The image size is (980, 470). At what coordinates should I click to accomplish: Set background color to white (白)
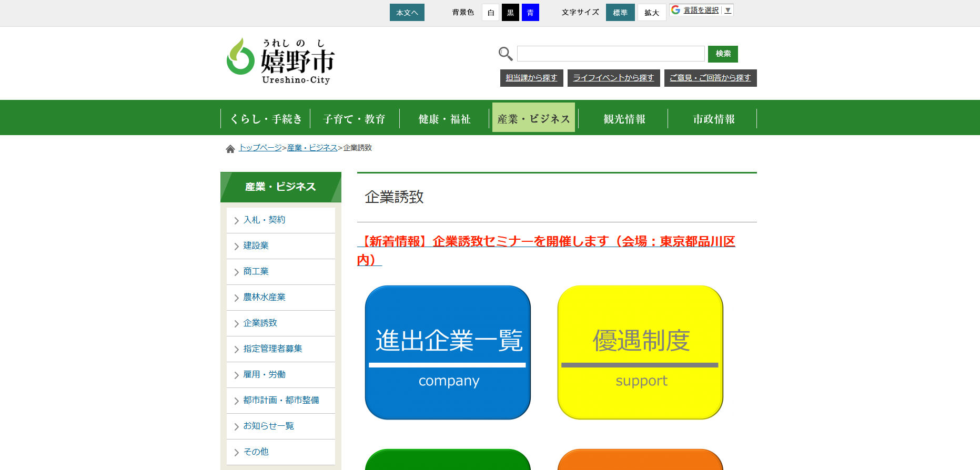pos(491,13)
